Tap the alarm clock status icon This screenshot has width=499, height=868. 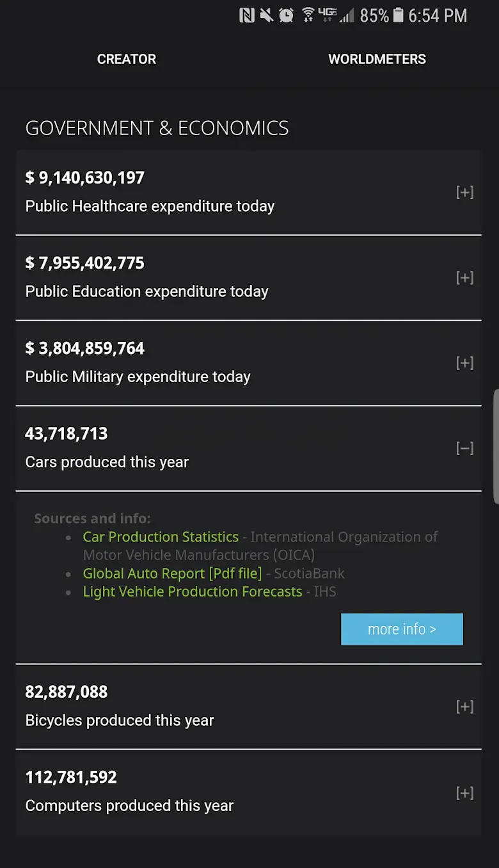[x=286, y=15]
